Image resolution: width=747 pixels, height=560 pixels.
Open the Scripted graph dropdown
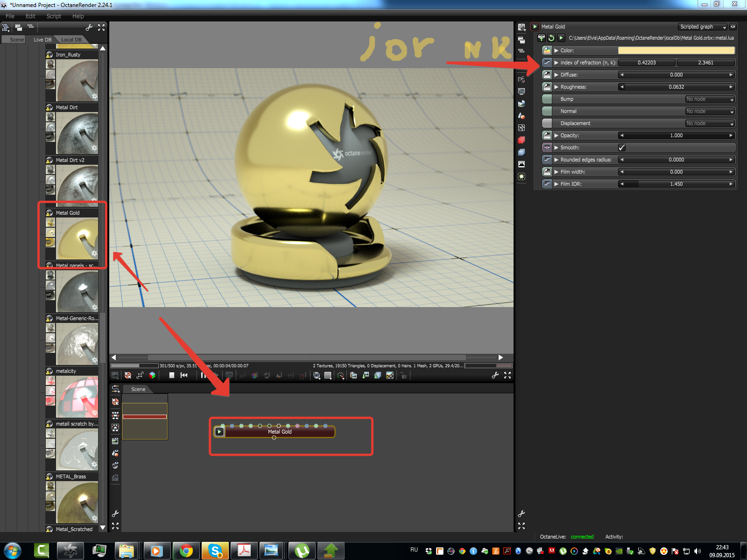[703, 27]
